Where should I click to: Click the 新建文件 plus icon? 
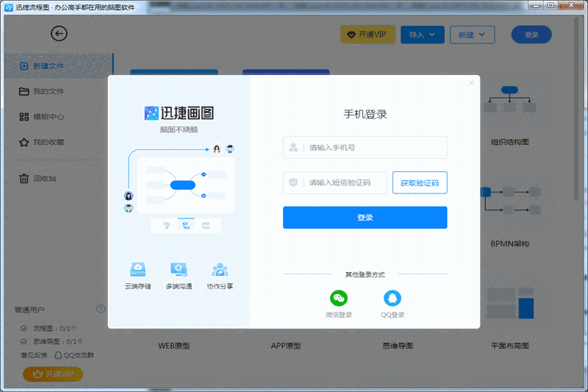pos(24,66)
